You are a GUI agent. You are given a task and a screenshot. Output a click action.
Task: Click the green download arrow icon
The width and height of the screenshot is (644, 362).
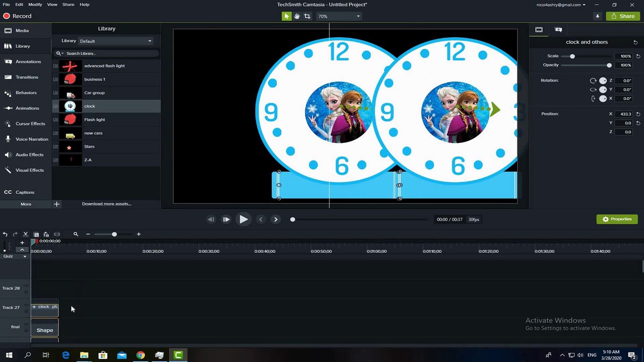(597, 16)
